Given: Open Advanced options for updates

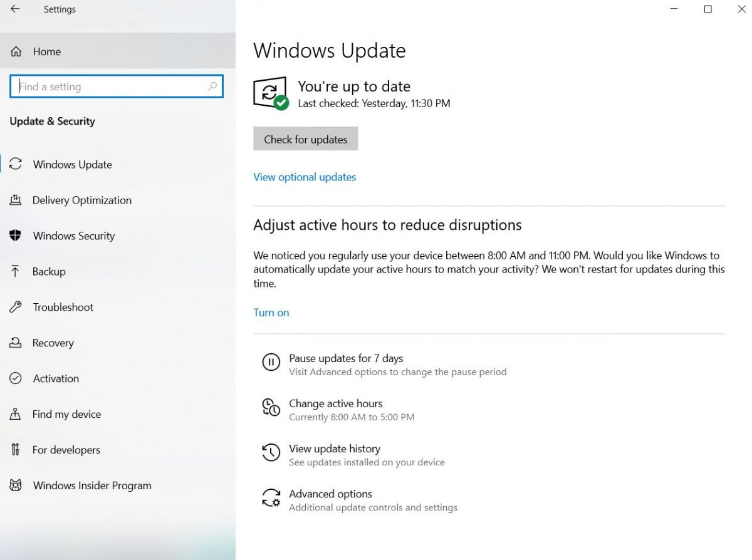Looking at the screenshot, I should click(330, 494).
